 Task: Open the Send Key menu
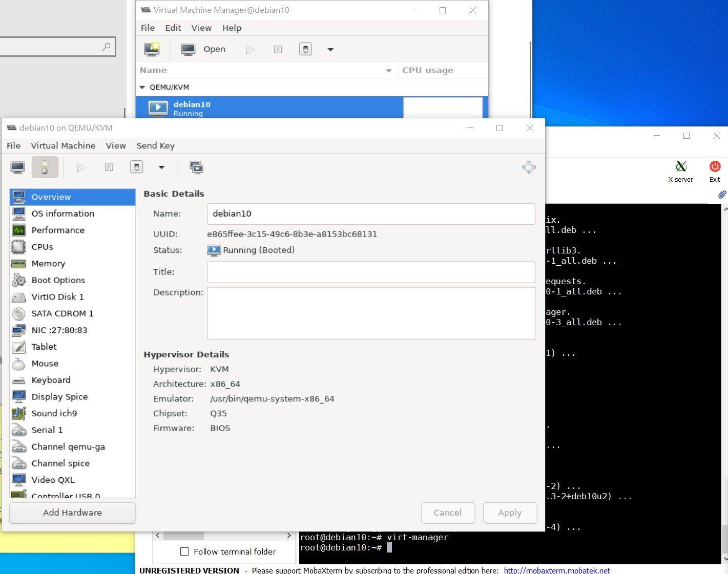click(x=155, y=146)
